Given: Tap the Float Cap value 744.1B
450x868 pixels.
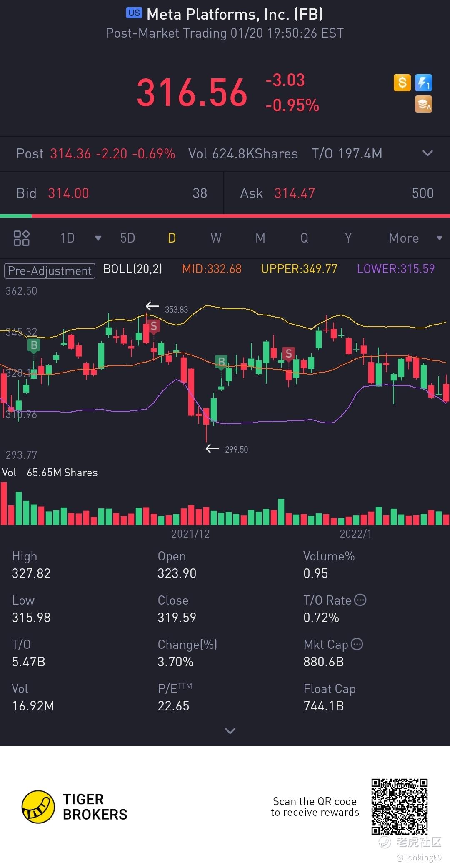Looking at the screenshot, I should click(x=324, y=706).
